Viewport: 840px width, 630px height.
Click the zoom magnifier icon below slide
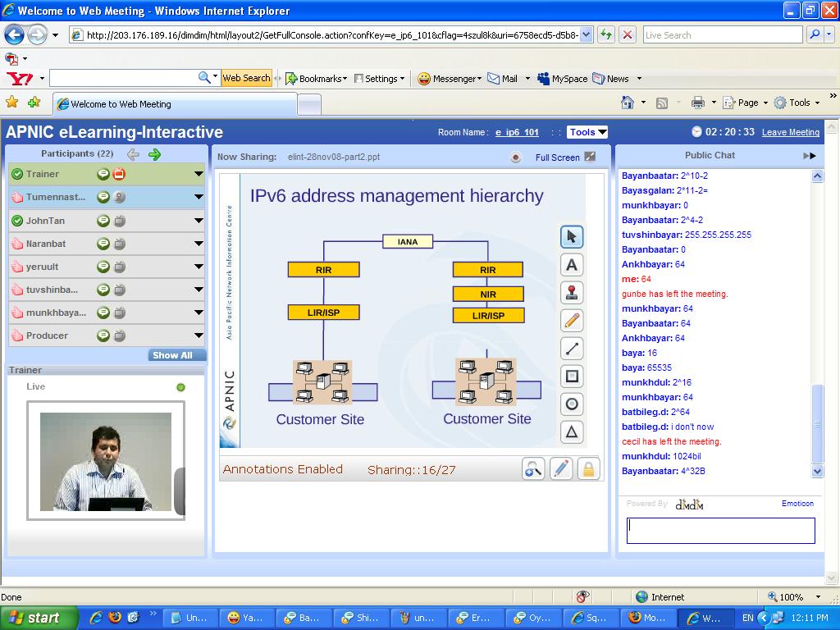(x=533, y=468)
